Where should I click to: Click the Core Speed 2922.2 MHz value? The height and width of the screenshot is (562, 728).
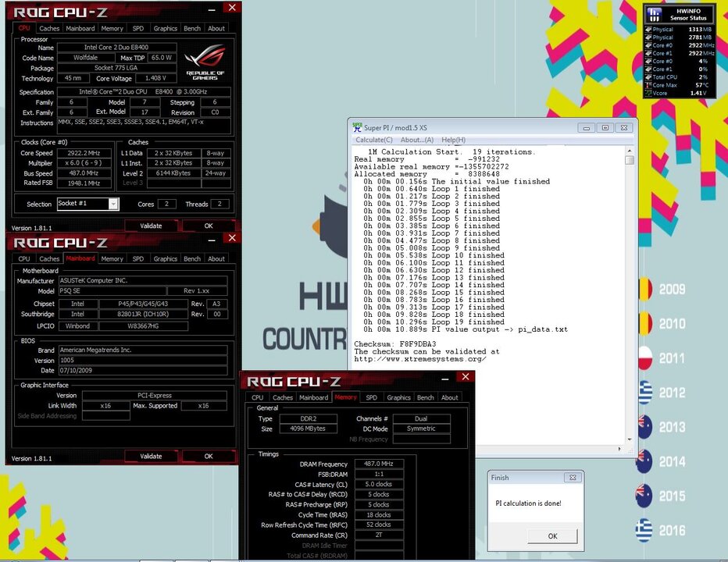tap(84, 153)
